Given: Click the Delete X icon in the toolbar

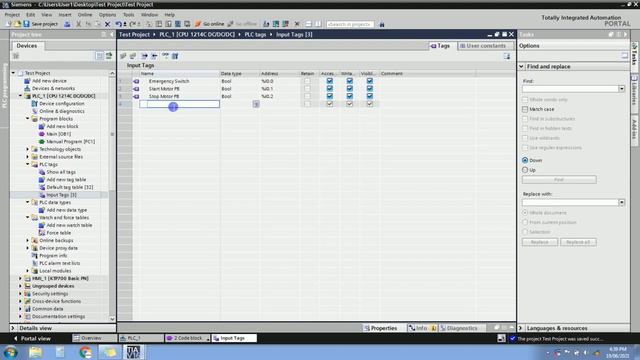Looking at the screenshot, I should click(107, 24).
